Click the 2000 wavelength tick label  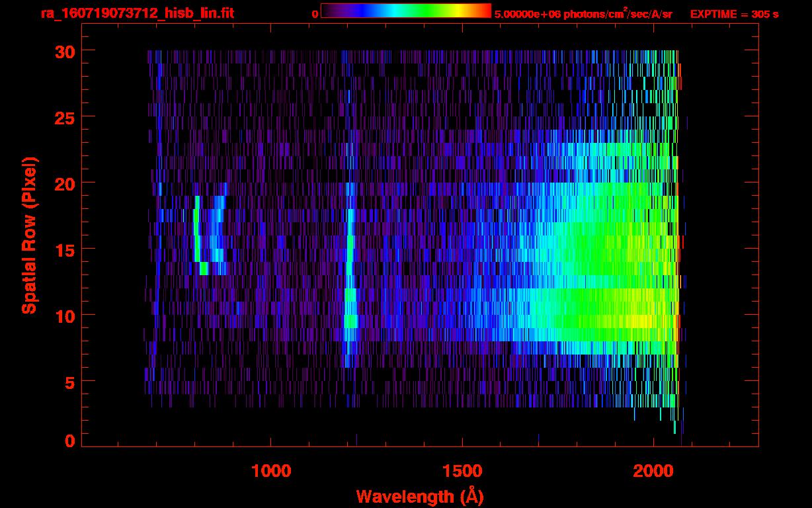click(653, 471)
